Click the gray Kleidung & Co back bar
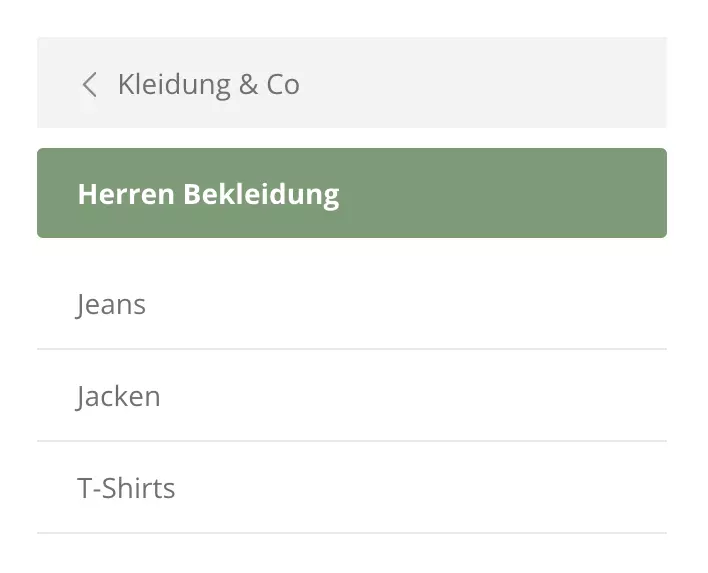 click(351, 83)
